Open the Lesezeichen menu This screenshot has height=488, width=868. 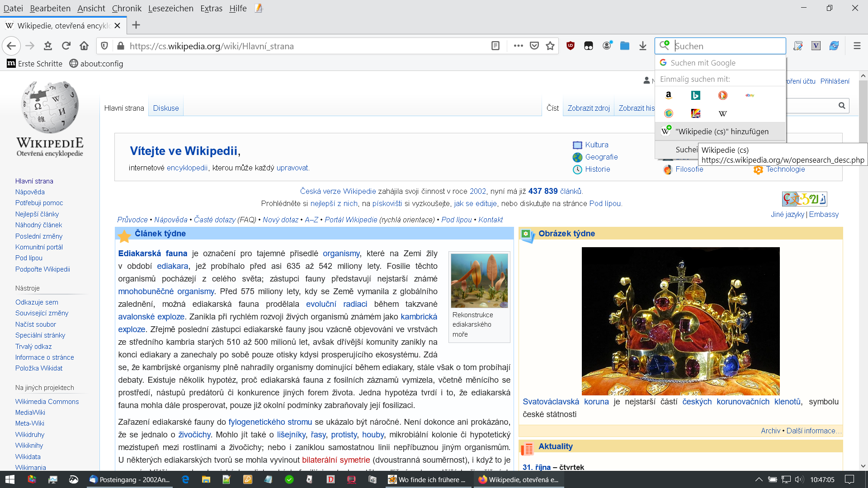click(170, 8)
